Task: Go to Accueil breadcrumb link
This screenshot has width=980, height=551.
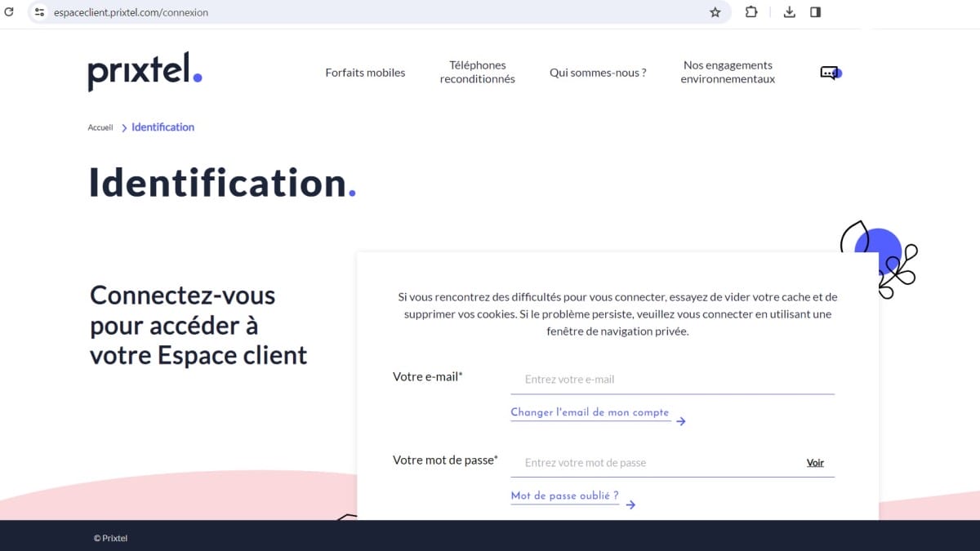Action: coord(100,127)
